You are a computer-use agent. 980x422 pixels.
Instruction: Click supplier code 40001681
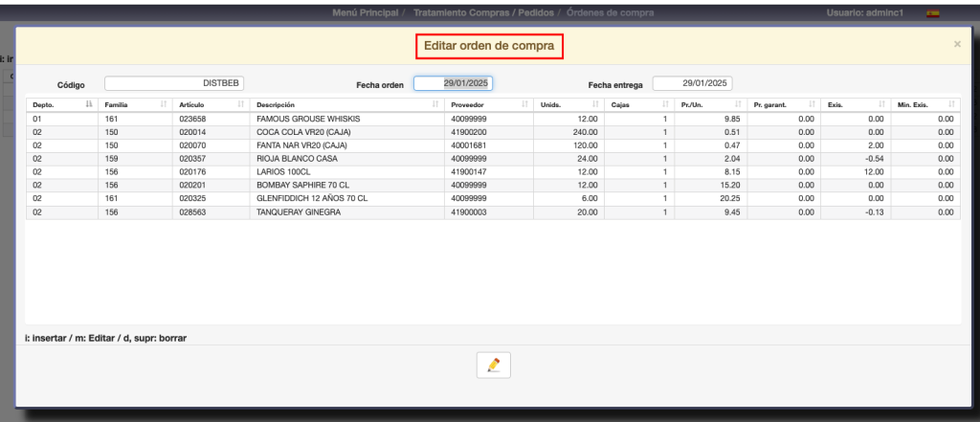coord(469,145)
